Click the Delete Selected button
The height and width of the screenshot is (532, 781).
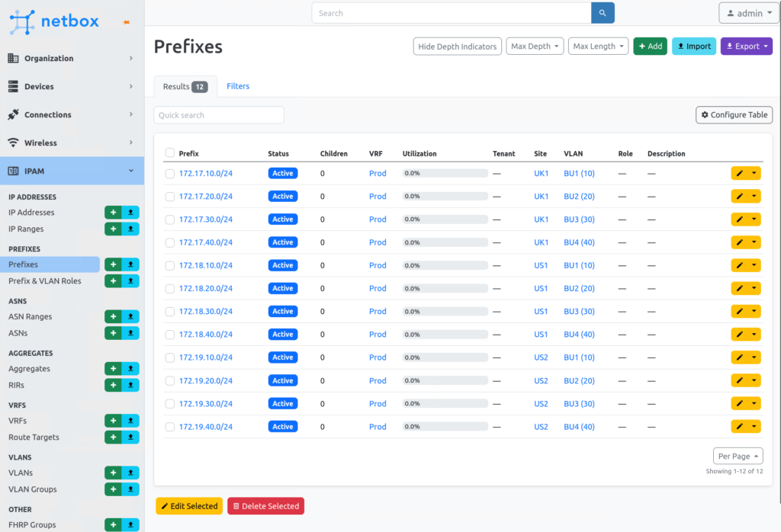coord(265,505)
